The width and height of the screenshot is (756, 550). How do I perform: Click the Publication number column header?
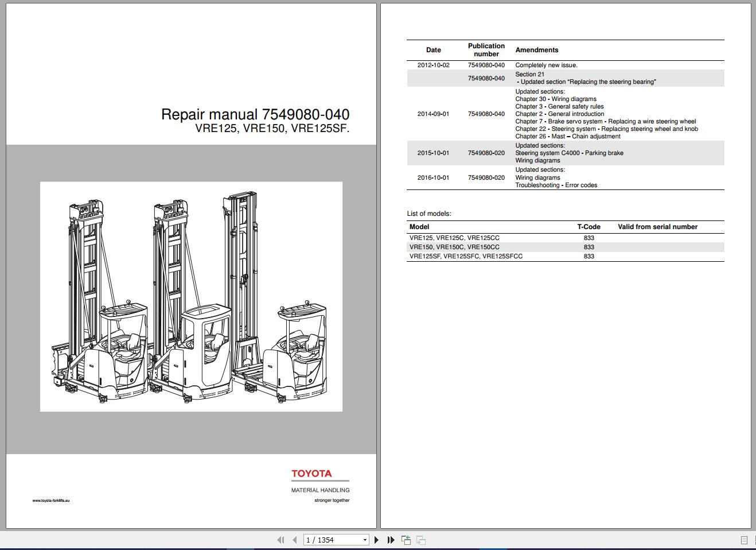(x=486, y=50)
